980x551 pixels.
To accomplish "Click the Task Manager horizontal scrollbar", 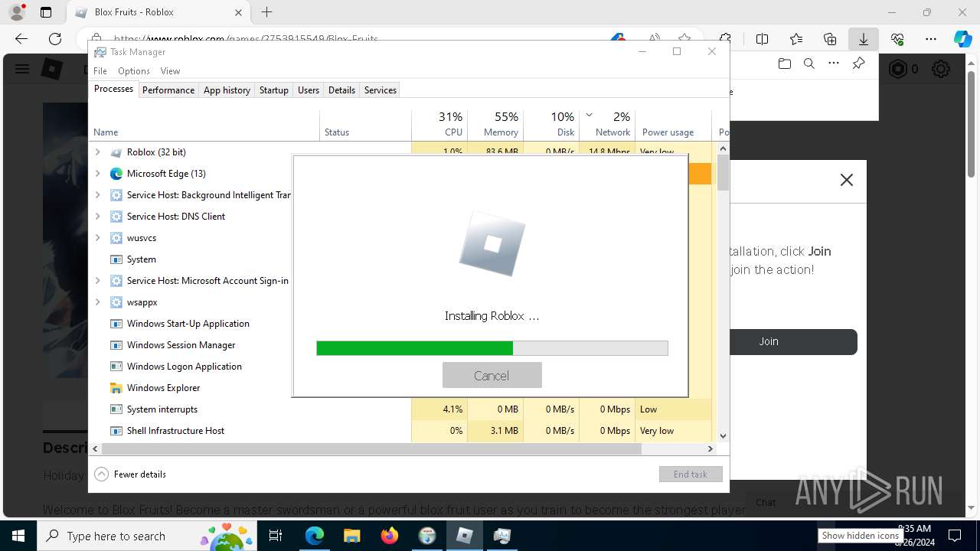I will pos(371,449).
